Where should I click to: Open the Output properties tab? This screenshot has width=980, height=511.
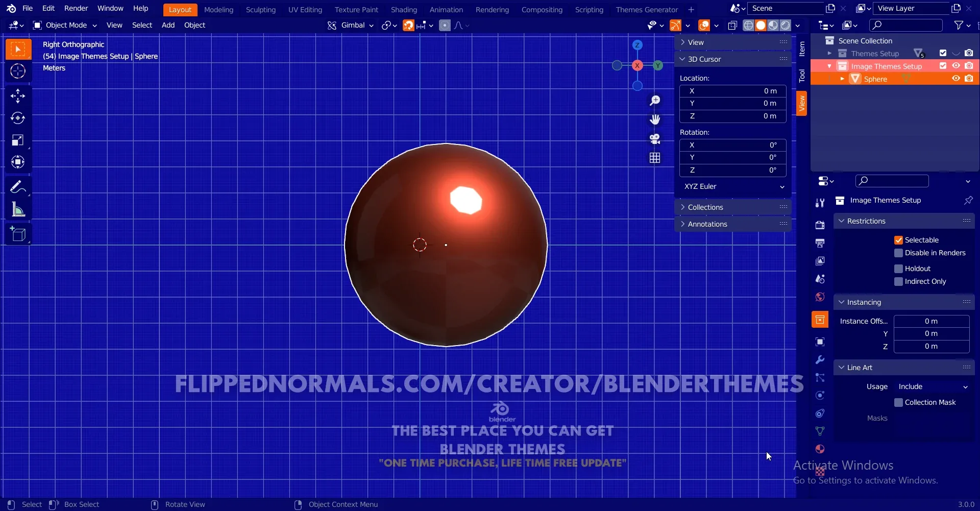coord(820,243)
